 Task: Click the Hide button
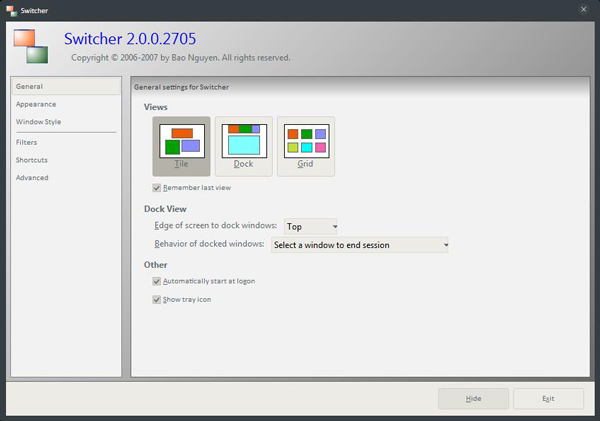tap(473, 399)
